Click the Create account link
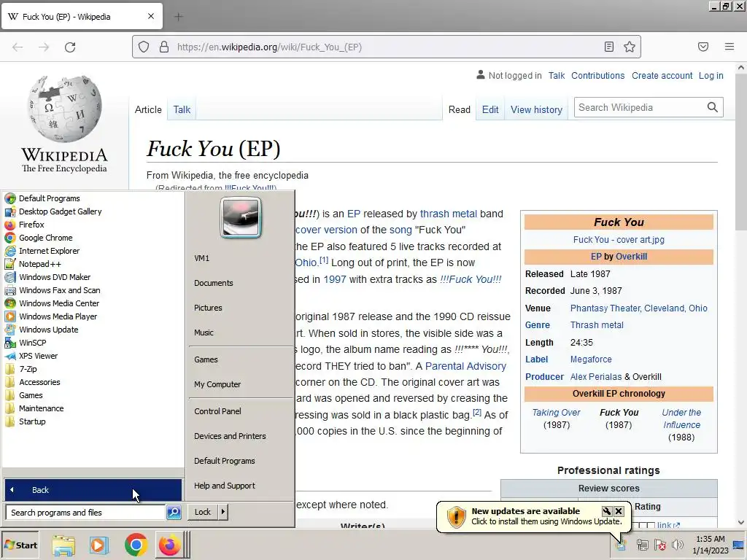 point(662,76)
